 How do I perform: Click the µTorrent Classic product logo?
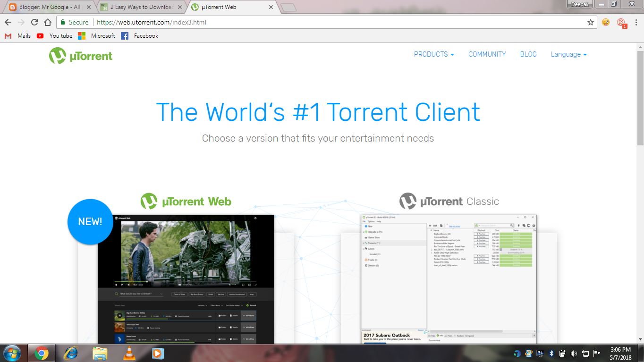click(x=449, y=201)
